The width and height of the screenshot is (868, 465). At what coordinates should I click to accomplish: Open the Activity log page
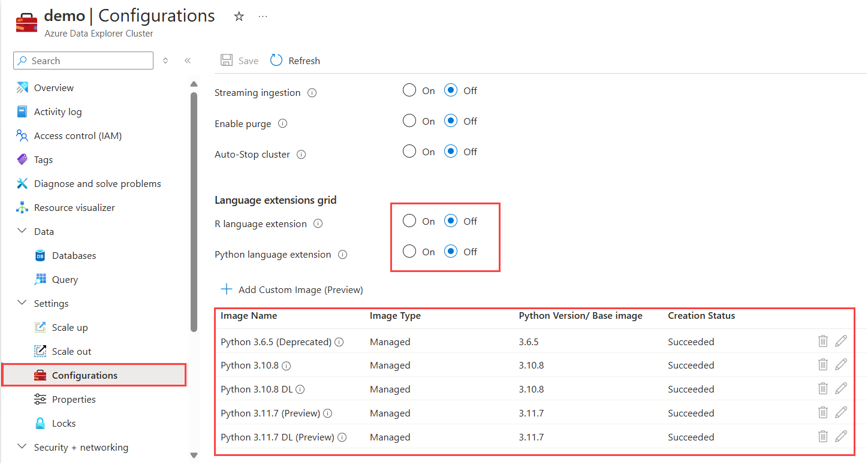point(58,111)
